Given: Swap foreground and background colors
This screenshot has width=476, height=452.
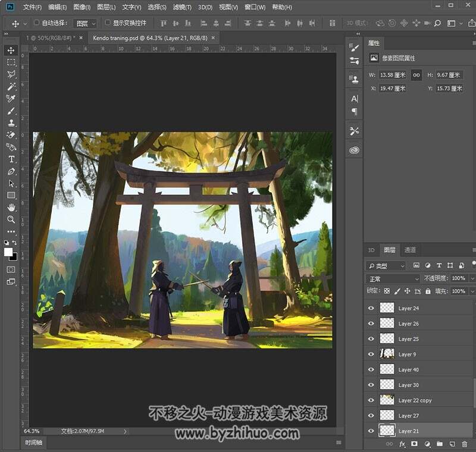Looking at the screenshot, I should click(x=14, y=243).
